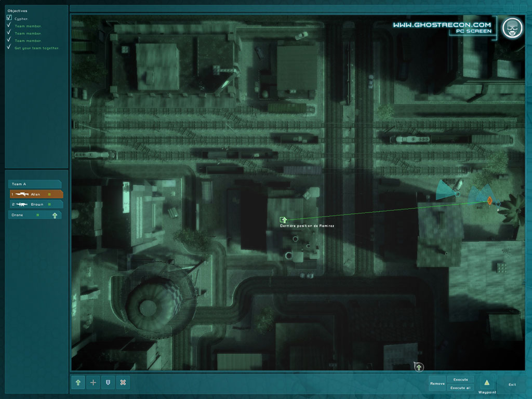Viewport: 532px width, 399px height.
Task: Click the Ghost Recon skull logo
Action: (x=513, y=28)
